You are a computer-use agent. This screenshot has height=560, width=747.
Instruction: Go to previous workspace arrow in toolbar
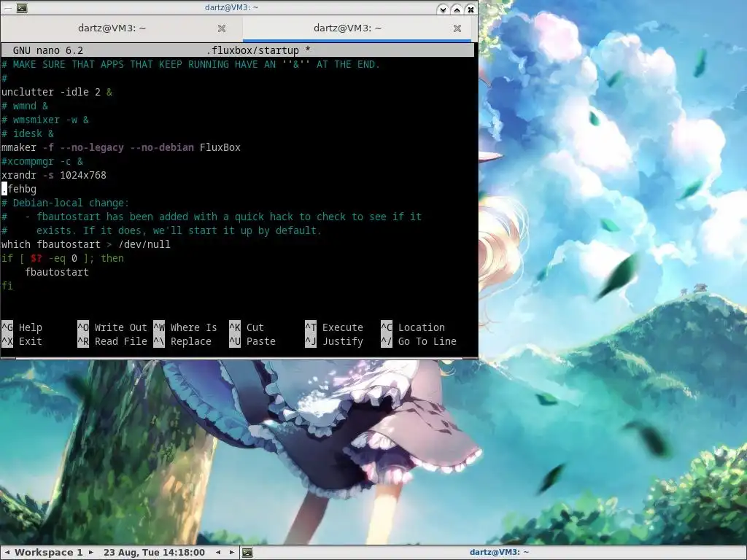[x=7, y=553]
